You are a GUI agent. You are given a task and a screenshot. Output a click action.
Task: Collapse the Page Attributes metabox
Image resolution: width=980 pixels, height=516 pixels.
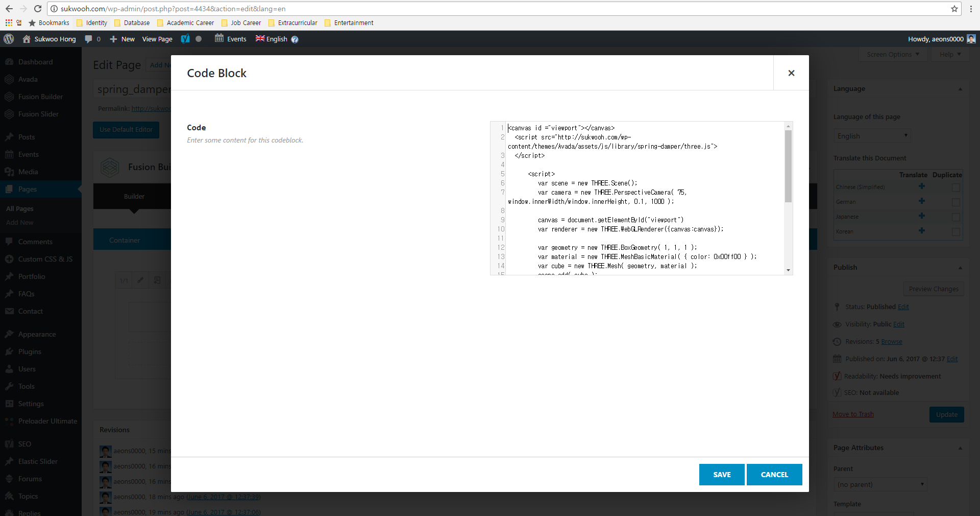(x=960, y=448)
